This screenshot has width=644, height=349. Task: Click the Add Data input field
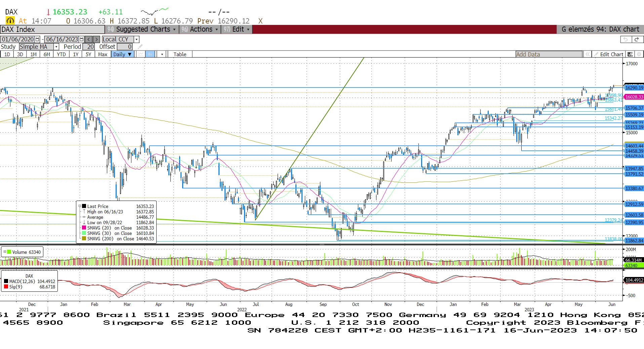(x=549, y=54)
